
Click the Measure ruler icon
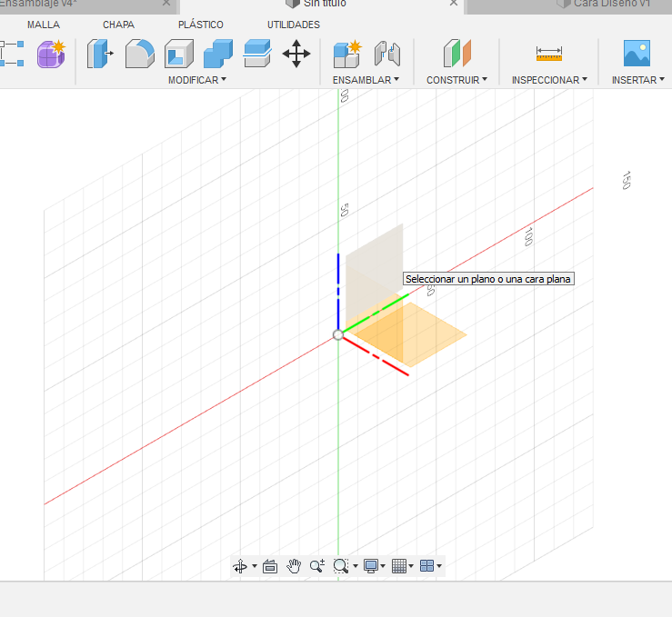pyautogui.click(x=549, y=54)
